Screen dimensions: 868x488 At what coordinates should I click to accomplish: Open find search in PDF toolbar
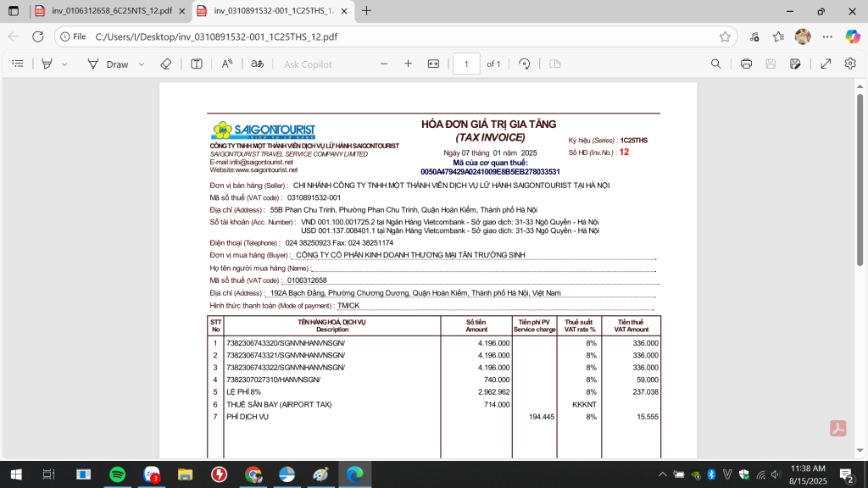(x=716, y=64)
